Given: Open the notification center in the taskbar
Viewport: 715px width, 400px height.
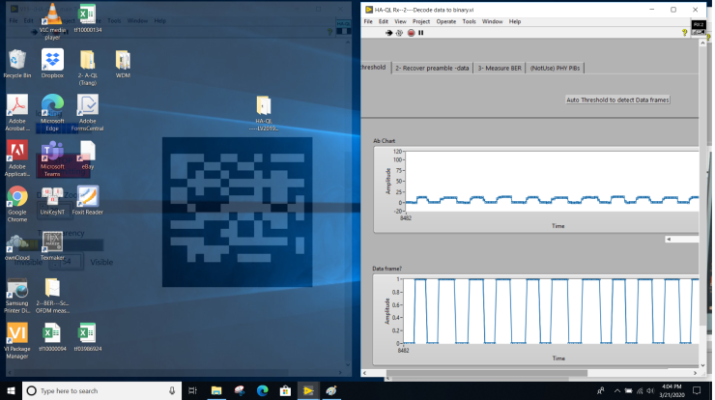Looking at the screenshot, I should 696,390.
